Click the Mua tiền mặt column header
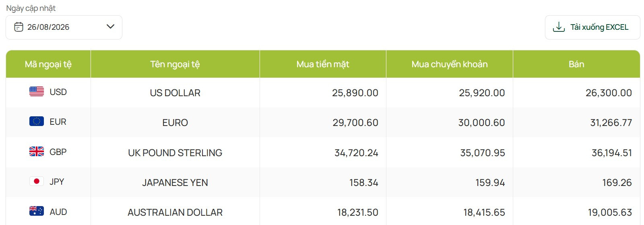Screen dimensions: 644x225 pos(323,64)
